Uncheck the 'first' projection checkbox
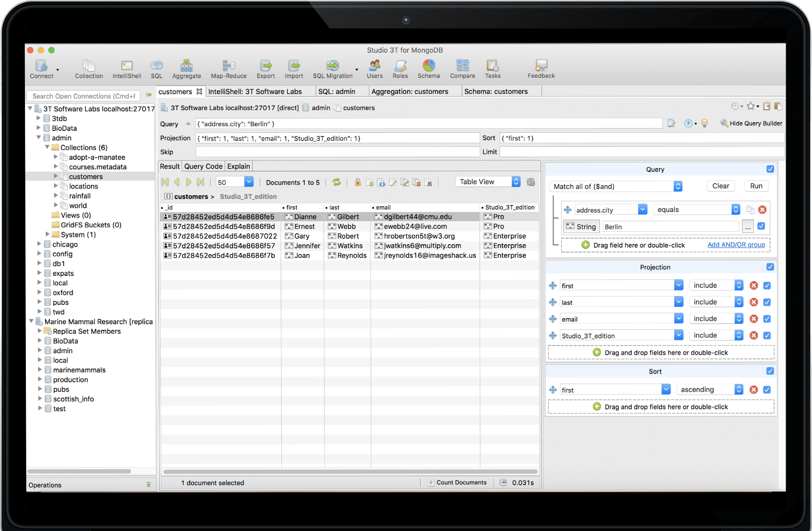Image resolution: width=812 pixels, height=531 pixels. pyautogui.click(x=767, y=285)
